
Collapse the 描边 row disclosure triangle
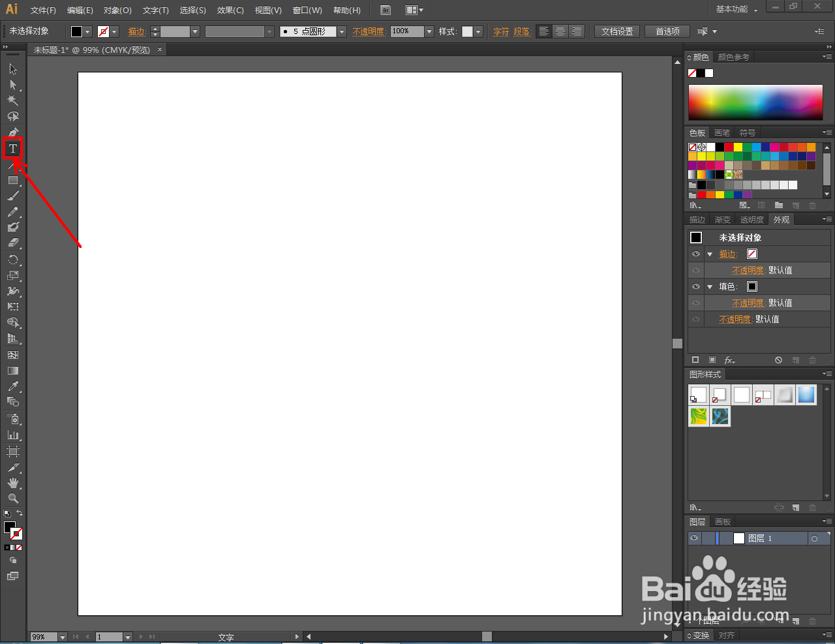pos(710,254)
